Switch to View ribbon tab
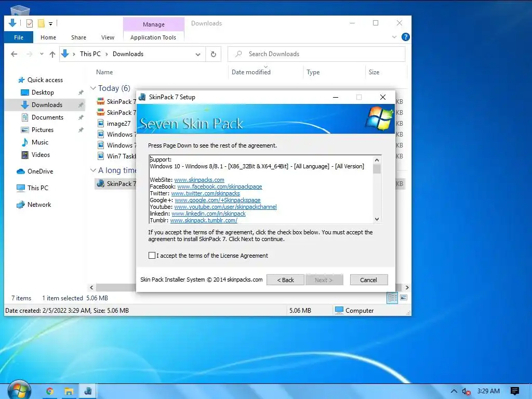Image resolution: width=532 pixels, height=399 pixels. (x=108, y=37)
